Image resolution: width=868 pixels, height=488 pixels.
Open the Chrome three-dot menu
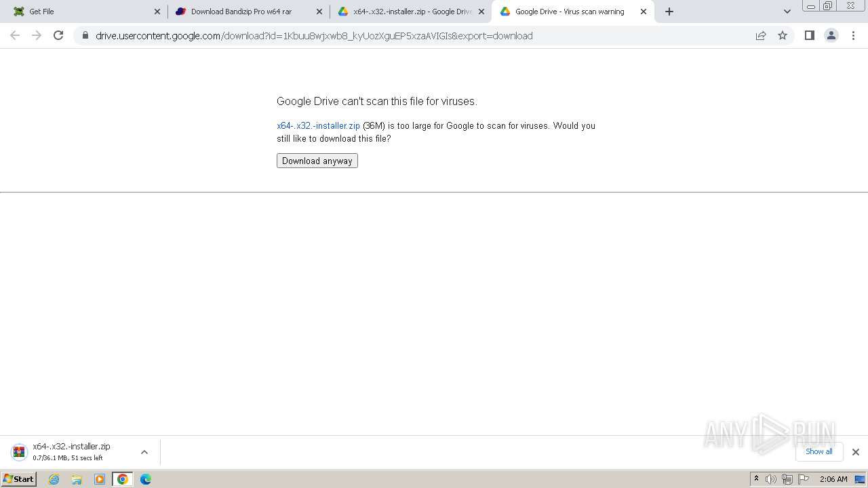click(x=853, y=35)
